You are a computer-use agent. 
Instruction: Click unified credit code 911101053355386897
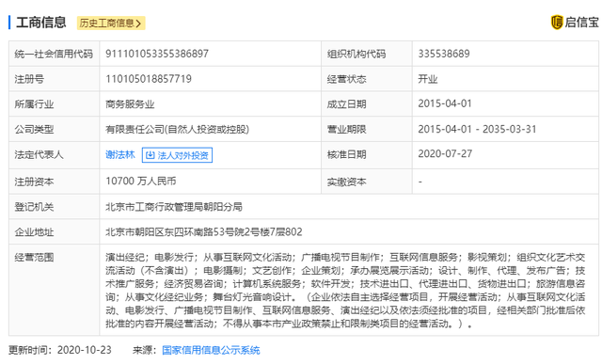157,54
